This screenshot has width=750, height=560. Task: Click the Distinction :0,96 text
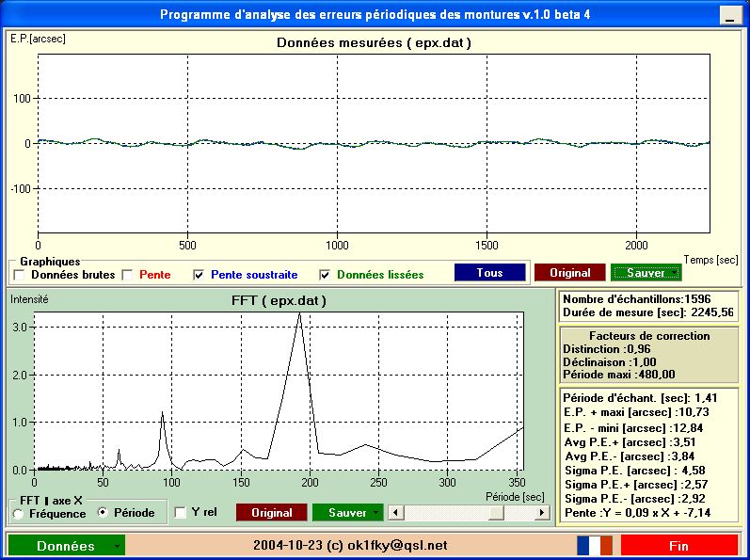[x=607, y=349]
